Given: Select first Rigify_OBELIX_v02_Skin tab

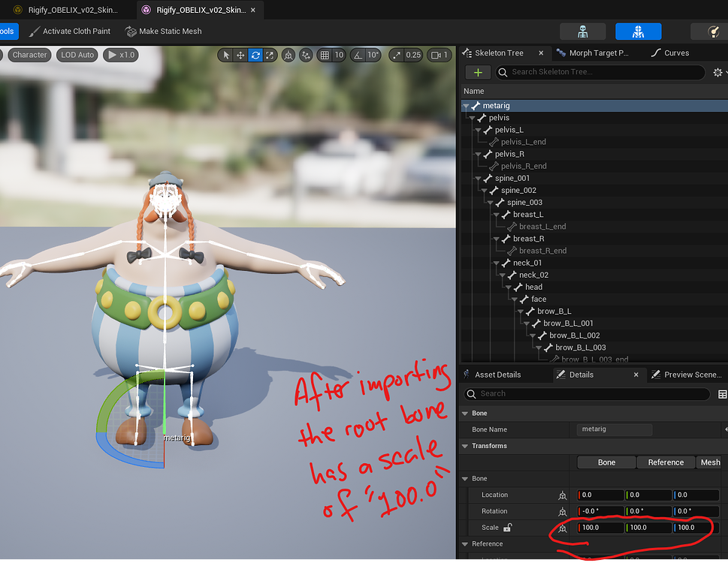Looking at the screenshot, I should pos(65,10).
